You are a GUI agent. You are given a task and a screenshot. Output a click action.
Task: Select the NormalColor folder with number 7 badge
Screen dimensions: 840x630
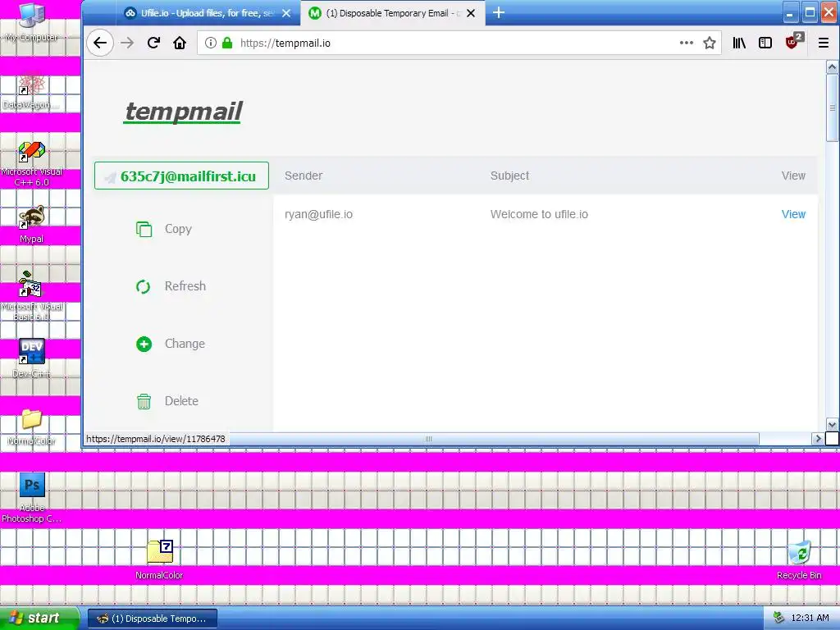[159, 558]
